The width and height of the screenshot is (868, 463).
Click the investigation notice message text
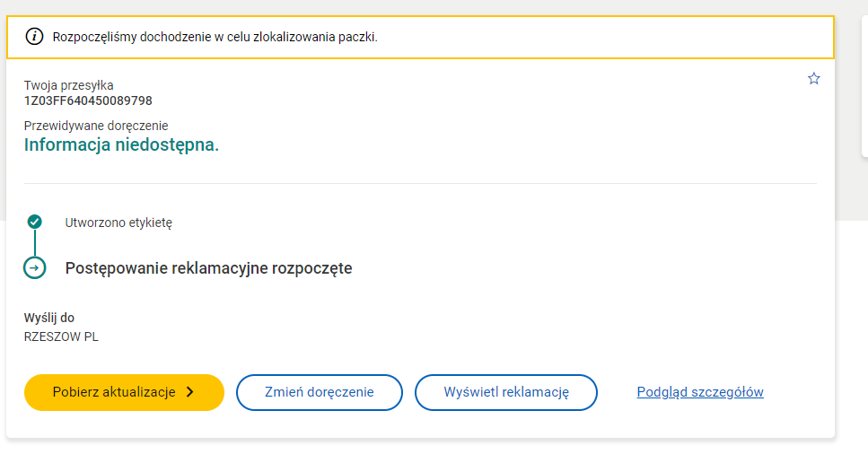coord(215,38)
